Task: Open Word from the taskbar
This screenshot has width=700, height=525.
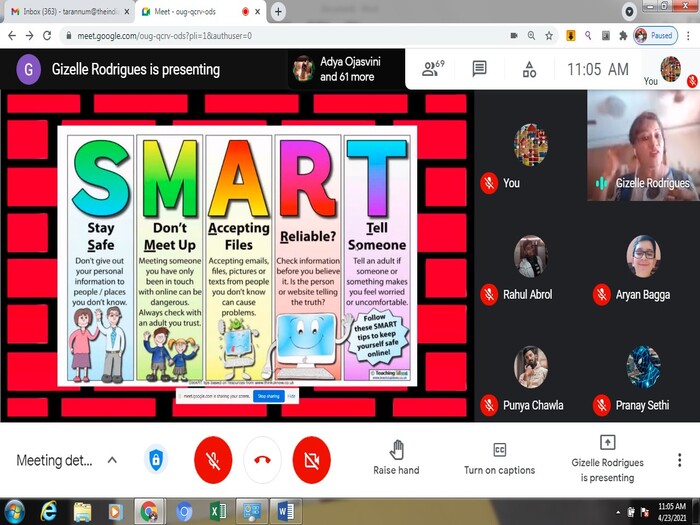Action: 286,511
